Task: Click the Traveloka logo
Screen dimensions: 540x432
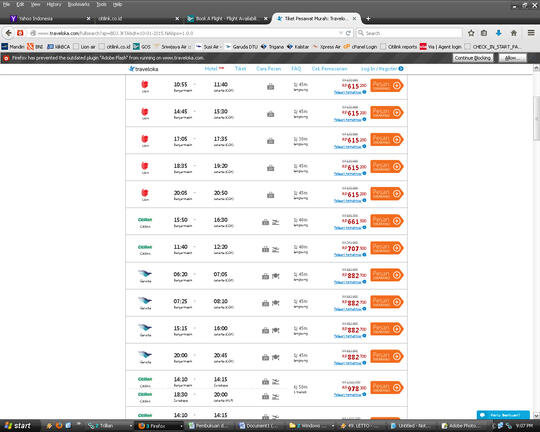Action: [143, 69]
